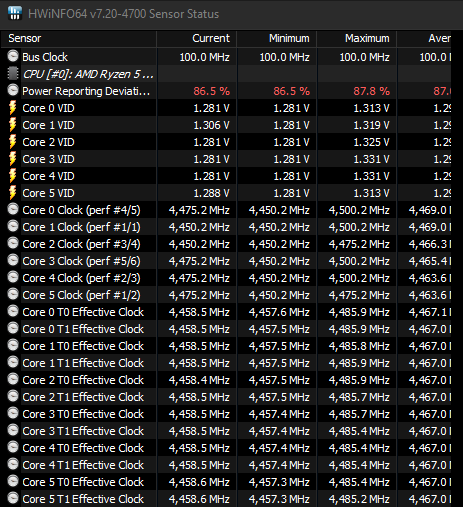
Task: Click Core 5 T1 Effective Clock maximum 4,485.2 MHz
Action: tap(359, 499)
